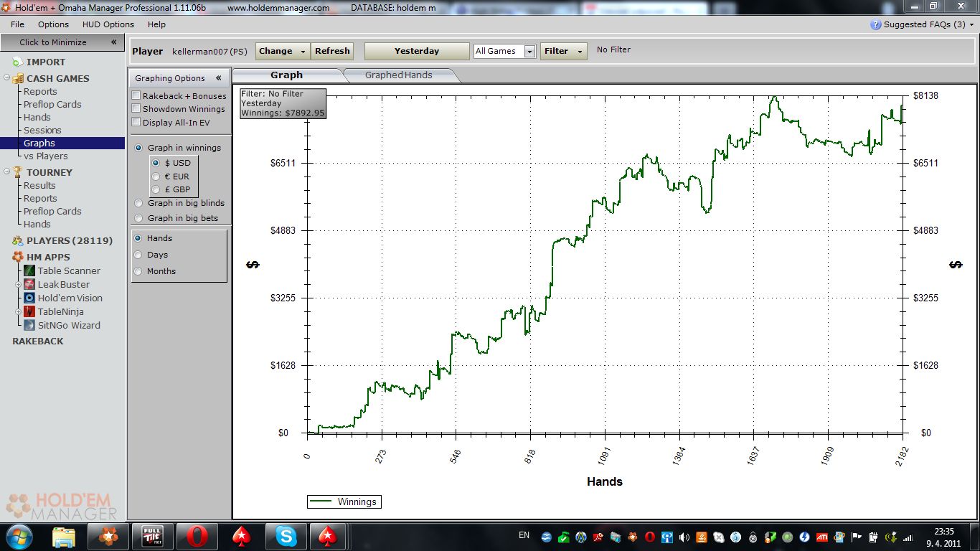Viewport: 980px width, 551px height.
Task: Click the Refresh button
Action: pos(332,51)
